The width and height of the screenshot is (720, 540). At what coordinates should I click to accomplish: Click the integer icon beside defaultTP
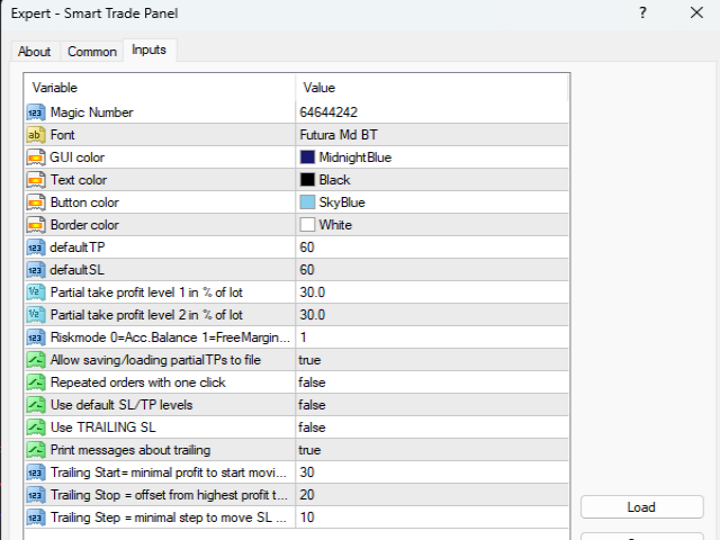(36, 247)
